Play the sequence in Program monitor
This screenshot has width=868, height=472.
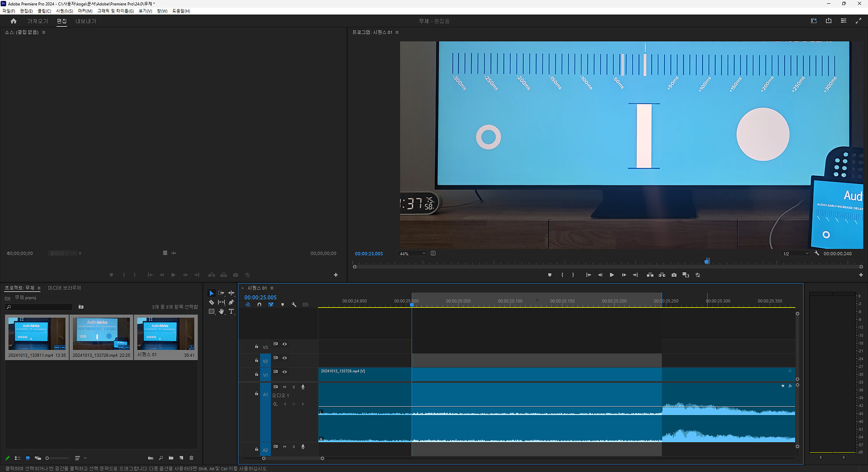pyautogui.click(x=612, y=275)
